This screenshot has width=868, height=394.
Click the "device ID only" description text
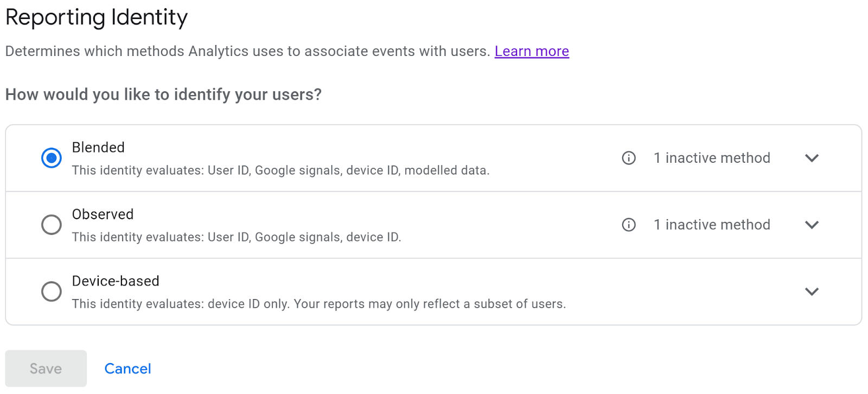tap(318, 304)
